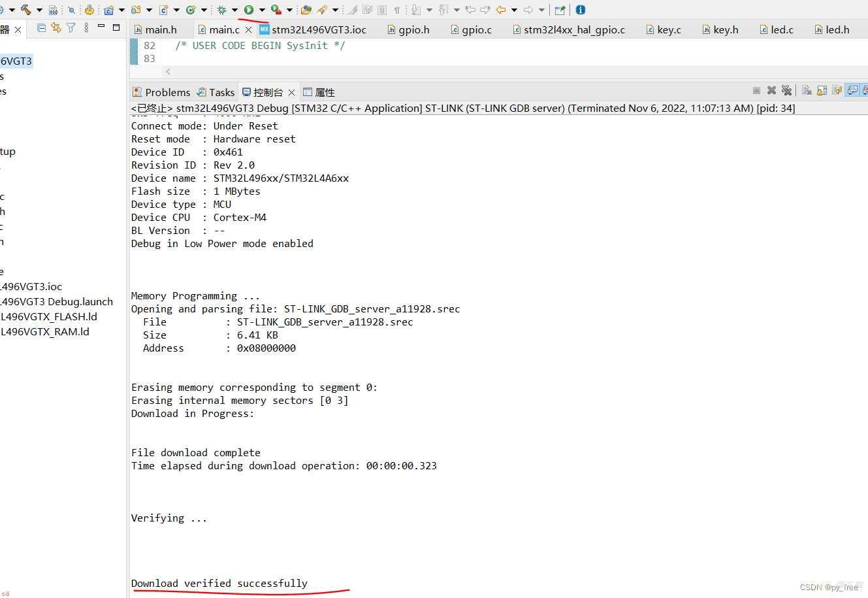Click the Back navigation yellow arrow
868x598 pixels.
pyautogui.click(x=501, y=10)
